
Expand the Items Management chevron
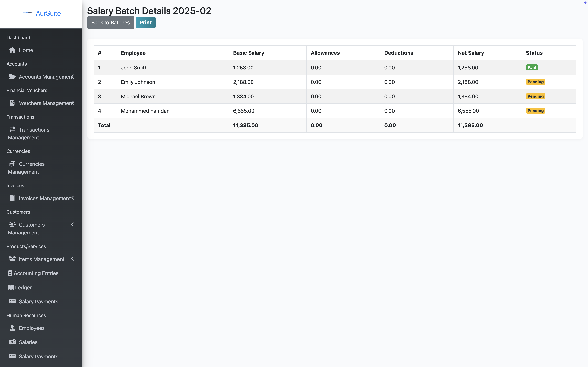click(72, 259)
